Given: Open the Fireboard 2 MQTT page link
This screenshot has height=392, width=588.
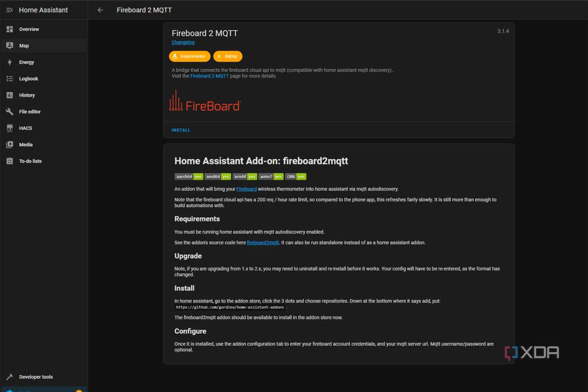Looking at the screenshot, I should coord(209,76).
